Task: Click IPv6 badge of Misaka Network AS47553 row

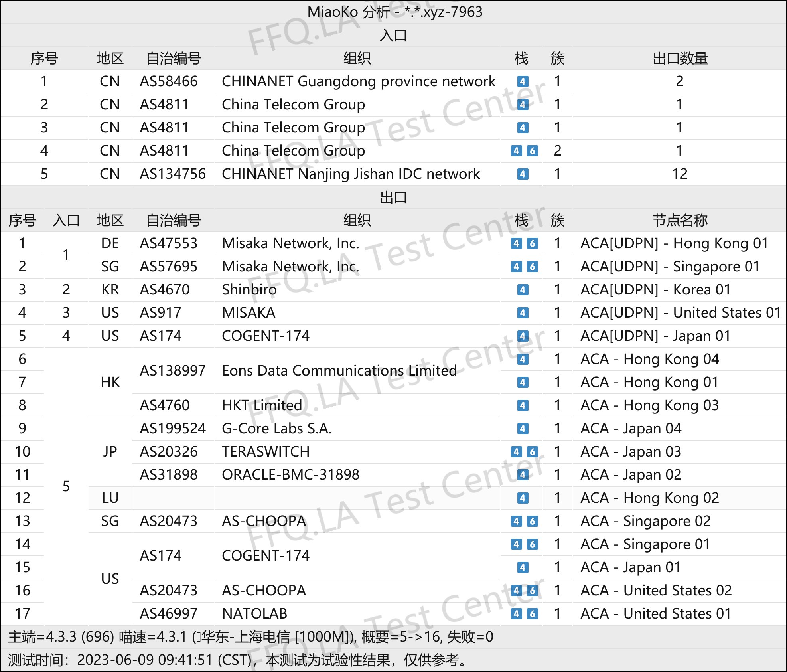Action: tap(532, 243)
